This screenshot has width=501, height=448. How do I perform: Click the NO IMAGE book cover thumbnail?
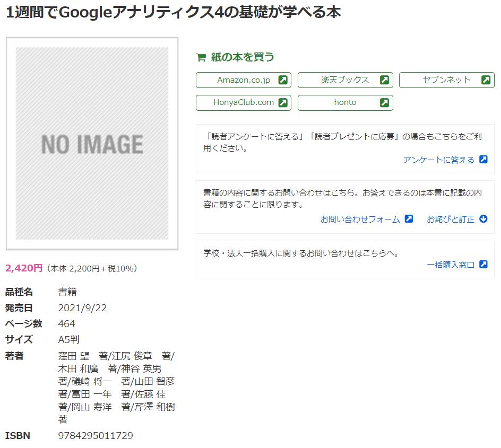click(92, 143)
